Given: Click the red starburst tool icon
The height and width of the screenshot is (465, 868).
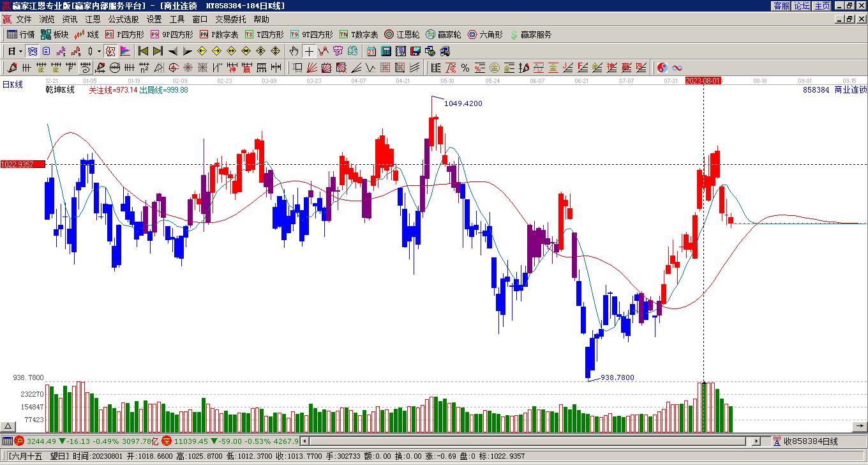Looking at the screenshot, I should tap(188, 68).
